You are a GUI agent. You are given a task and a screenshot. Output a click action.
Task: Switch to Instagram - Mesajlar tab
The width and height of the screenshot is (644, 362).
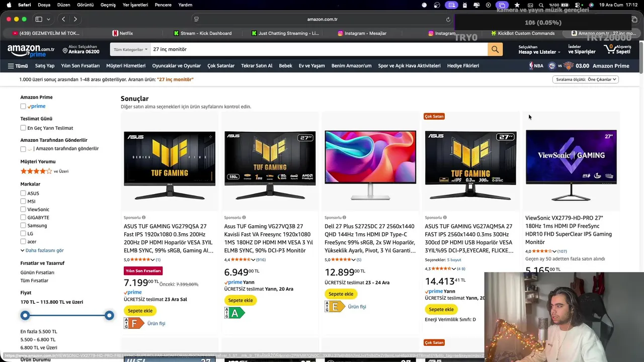[x=362, y=33]
